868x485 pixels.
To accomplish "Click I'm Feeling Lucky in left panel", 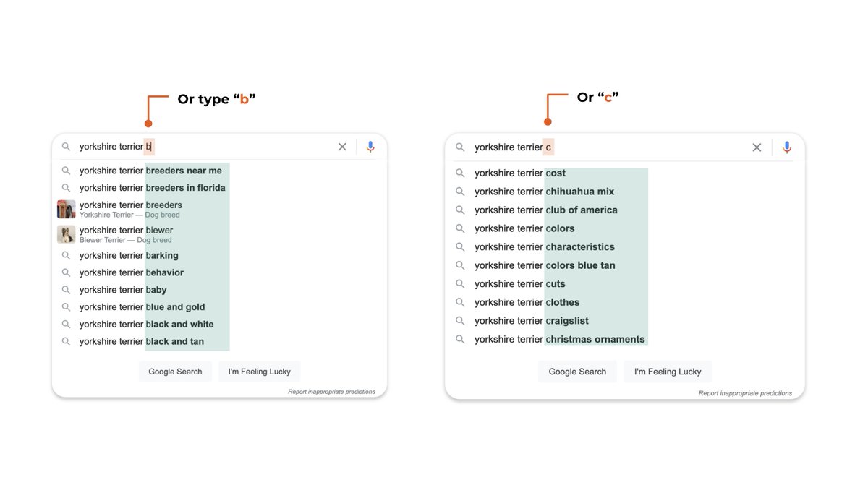I will pos(259,372).
